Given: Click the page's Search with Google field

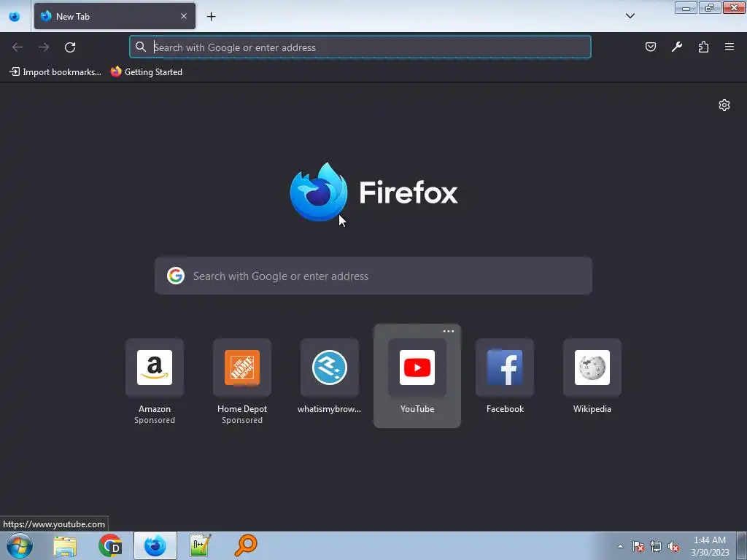Looking at the screenshot, I should [x=373, y=276].
